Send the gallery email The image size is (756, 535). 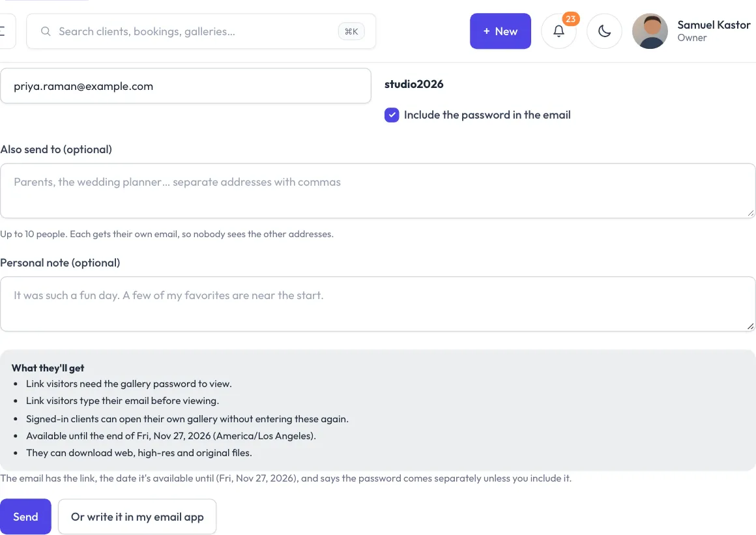coord(25,517)
